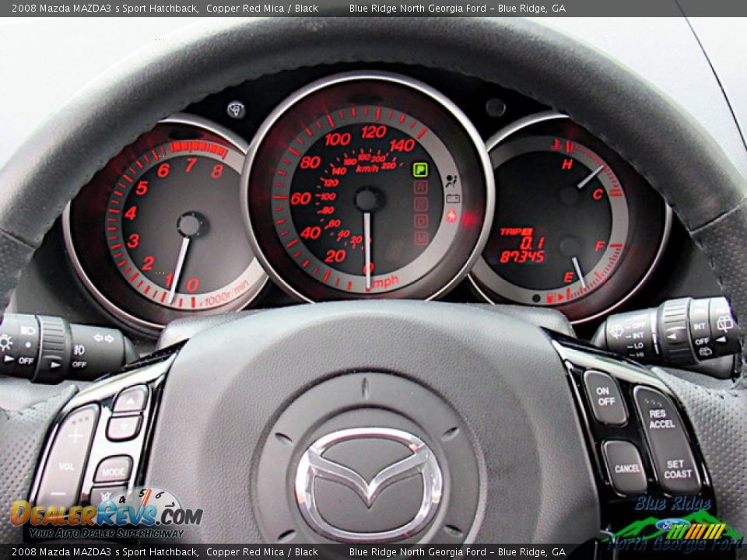Turn the rear wiper to OFF

click(x=702, y=341)
